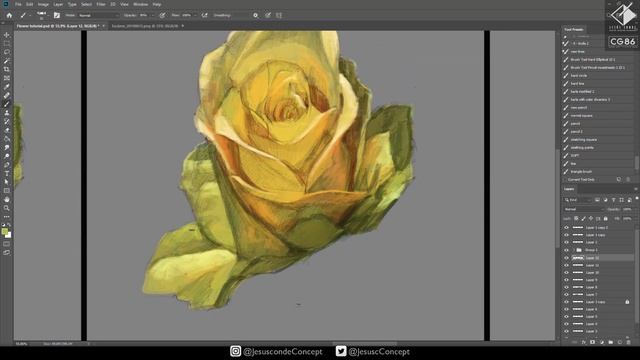This screenshot has width=640, height=360.
Task: Select the Rectangular Marquee tool
Action: pos(7,44)
